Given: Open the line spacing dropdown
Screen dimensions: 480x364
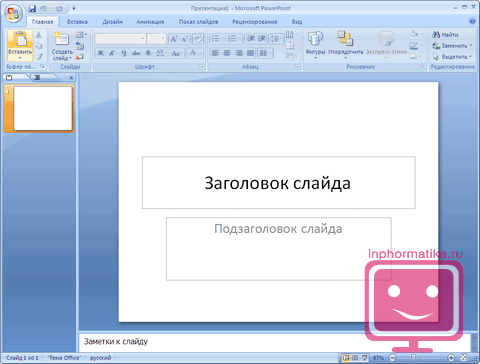Looking at the screenshot, I should tap(276, 39).
